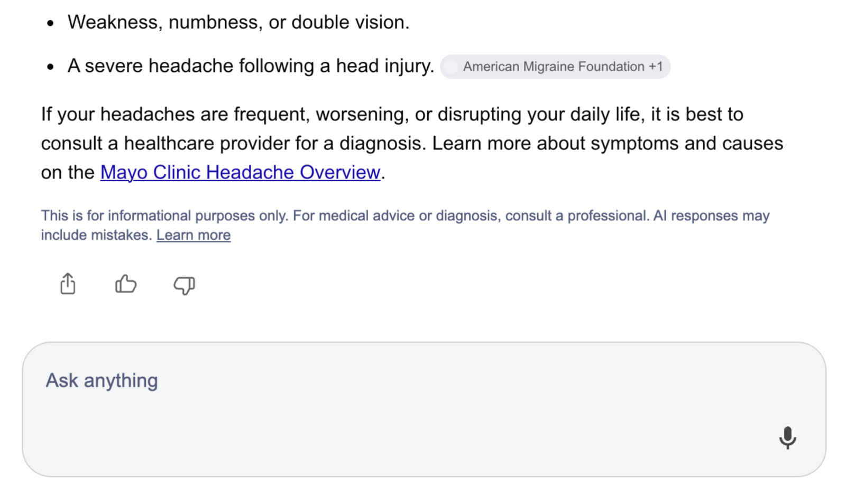Click the share response icon
Image resolution: width=846 pixels, height=504 pixels.
tap(68, 284)
